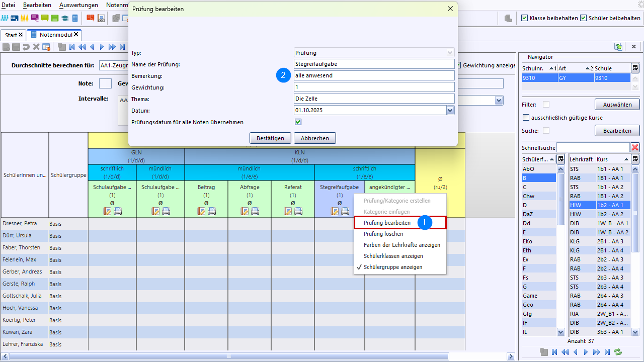Click the Abbrechen button

coord(314,138)
